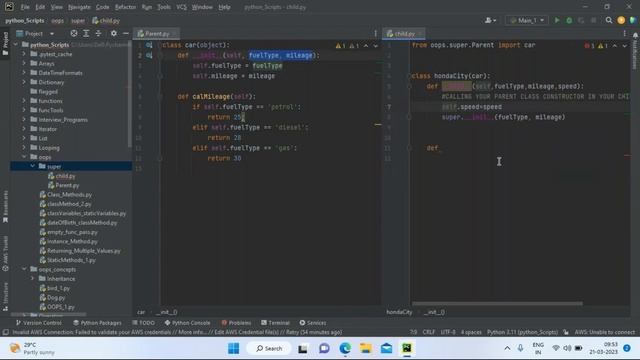Viewport: 640px width, 360px height.
Task: Open Mail app from taskbar
Action: pos(386,348)
